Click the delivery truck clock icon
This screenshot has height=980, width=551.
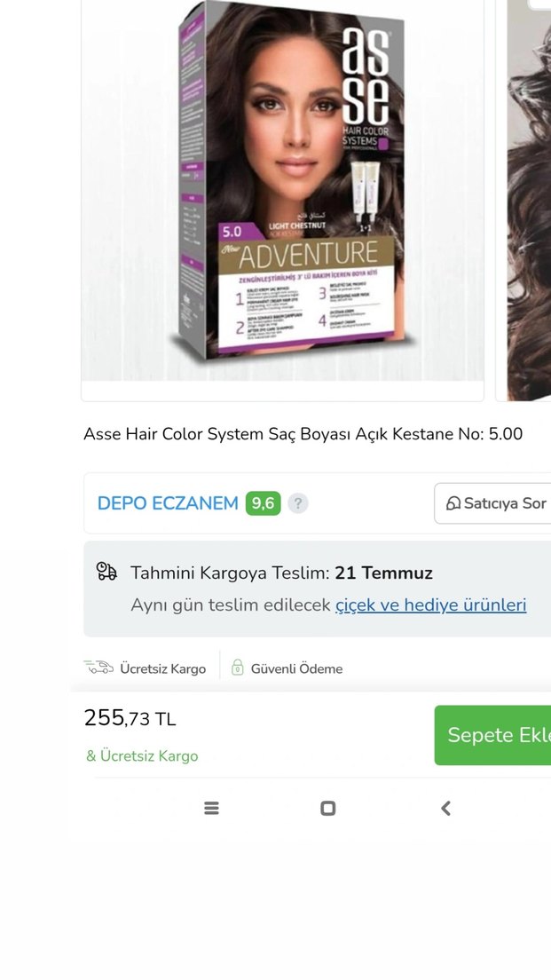(106, 572)
